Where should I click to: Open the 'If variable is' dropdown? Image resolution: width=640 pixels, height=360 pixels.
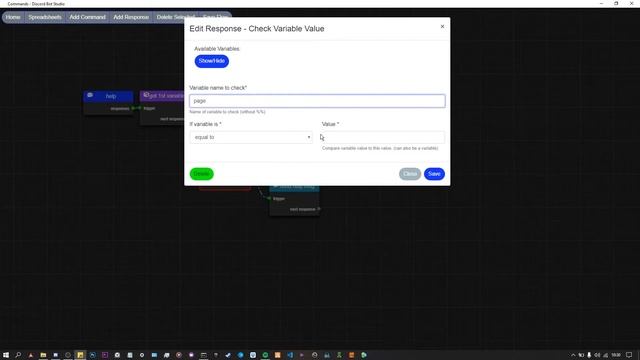[x=251, y=137]
